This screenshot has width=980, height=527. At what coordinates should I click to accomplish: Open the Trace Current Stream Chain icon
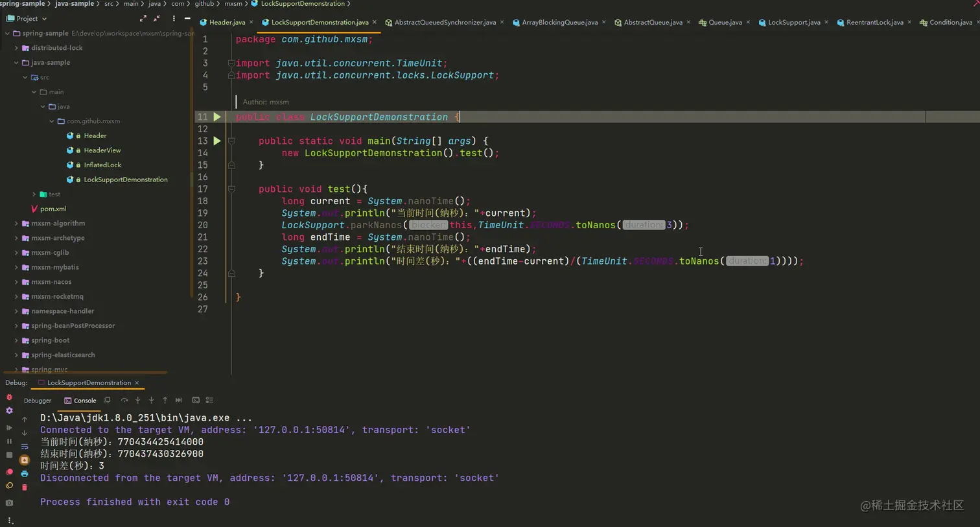click(x=209, y=401)
